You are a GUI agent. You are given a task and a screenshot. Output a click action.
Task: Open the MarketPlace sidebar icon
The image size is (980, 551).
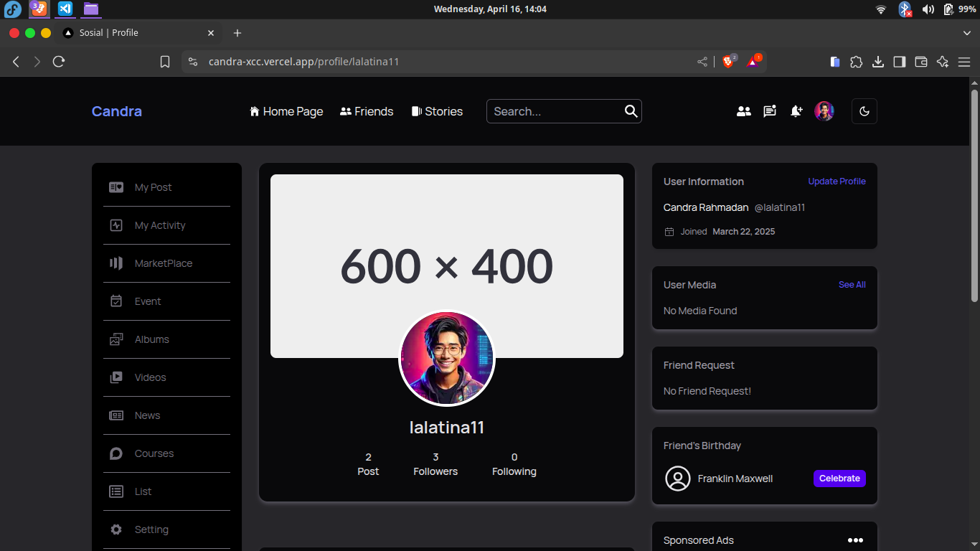click(116, 263)
